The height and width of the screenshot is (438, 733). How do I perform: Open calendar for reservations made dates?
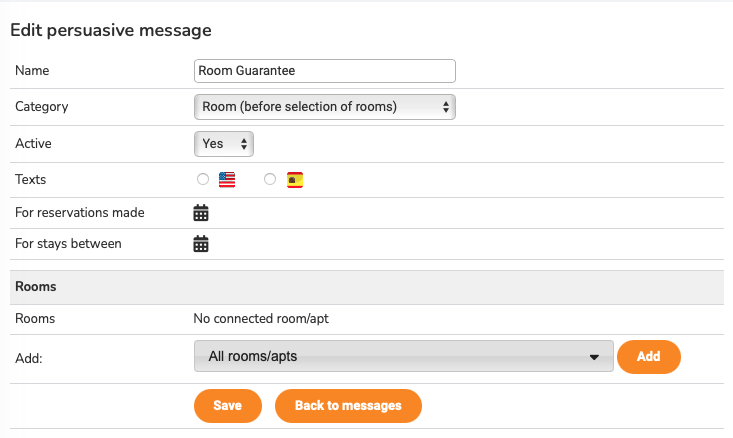201,213
